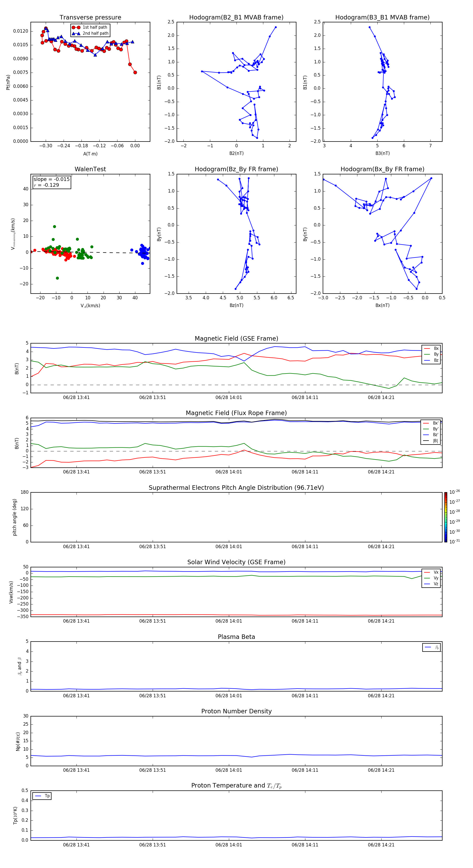Click the pitch angle rainbow colorbar

click(446, 517)
